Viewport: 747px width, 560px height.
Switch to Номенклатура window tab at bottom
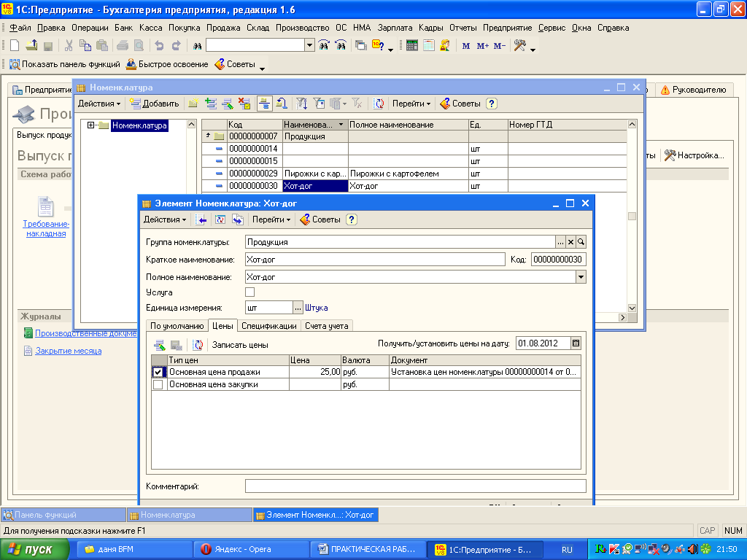pos(189,515)
